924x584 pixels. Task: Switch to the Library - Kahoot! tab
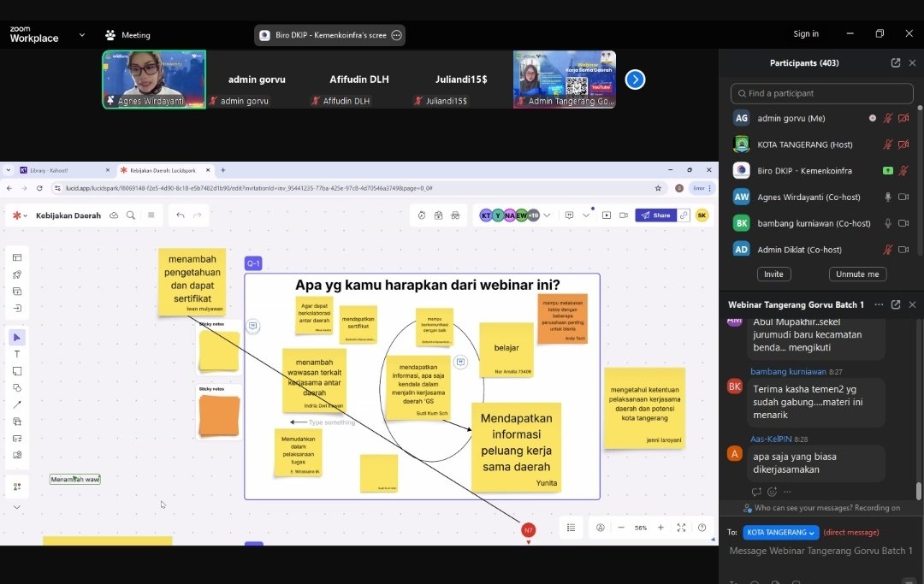coord(64,170)
